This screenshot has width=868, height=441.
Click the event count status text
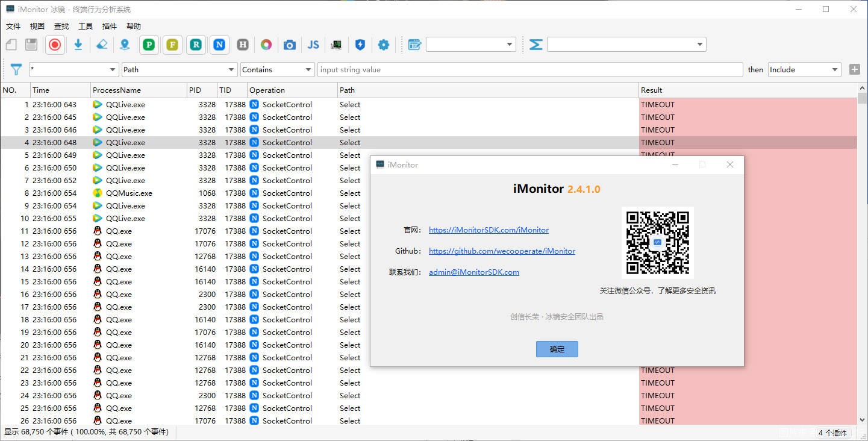[x=87, y=432]
